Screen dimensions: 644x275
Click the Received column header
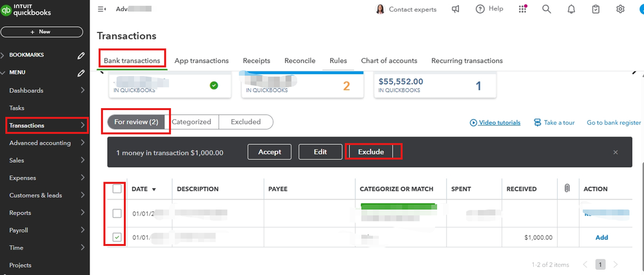(522, 189)
